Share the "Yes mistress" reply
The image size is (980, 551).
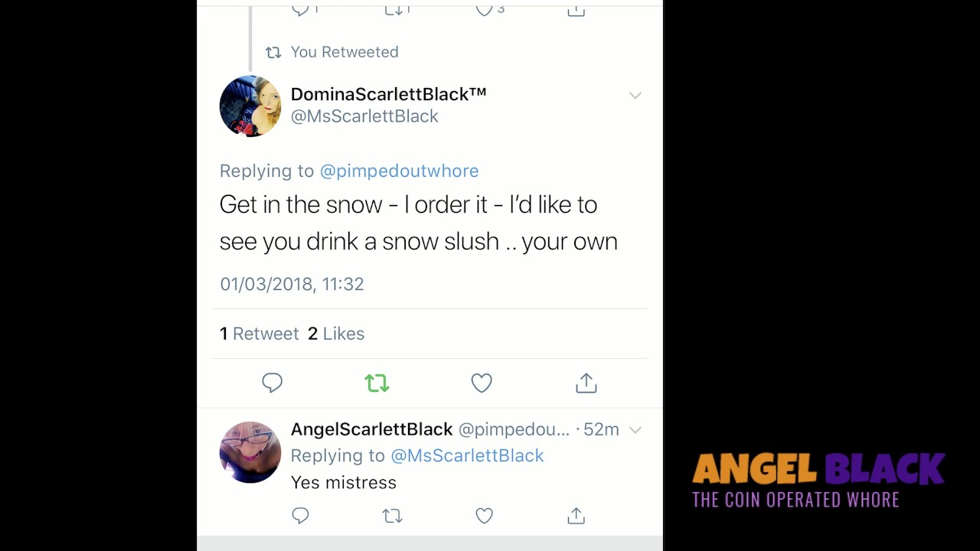pos(576,516)
